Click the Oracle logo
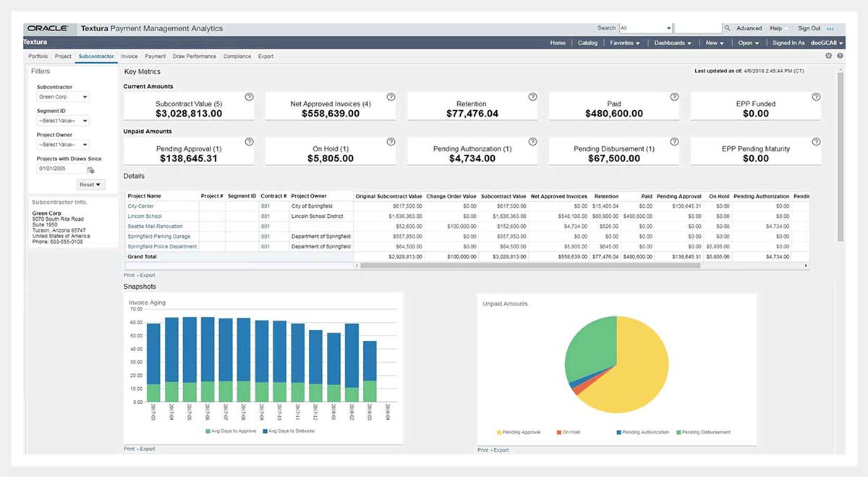The width and height of the screenshot is (868, 477). pyautogui.click(x=48, y=28)
